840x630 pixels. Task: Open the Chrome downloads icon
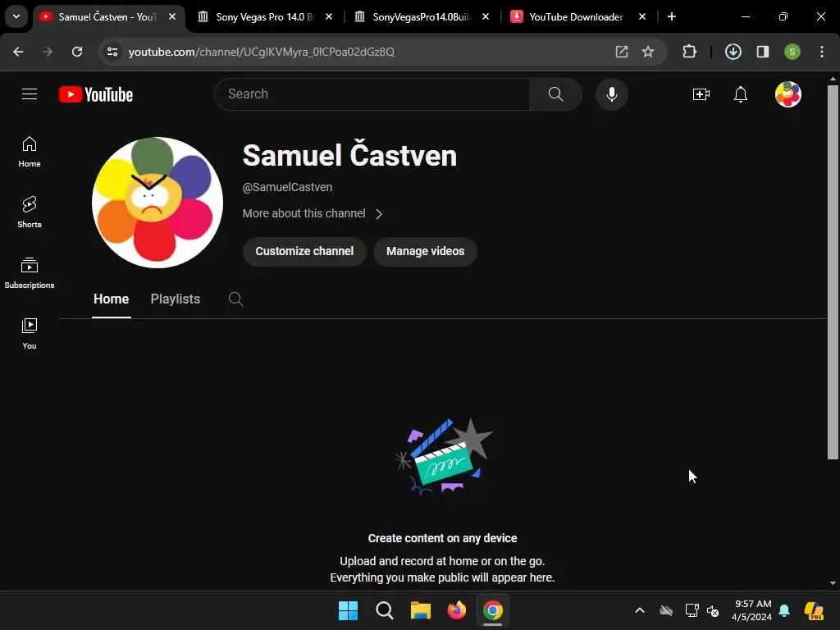[x=733, y=52]
